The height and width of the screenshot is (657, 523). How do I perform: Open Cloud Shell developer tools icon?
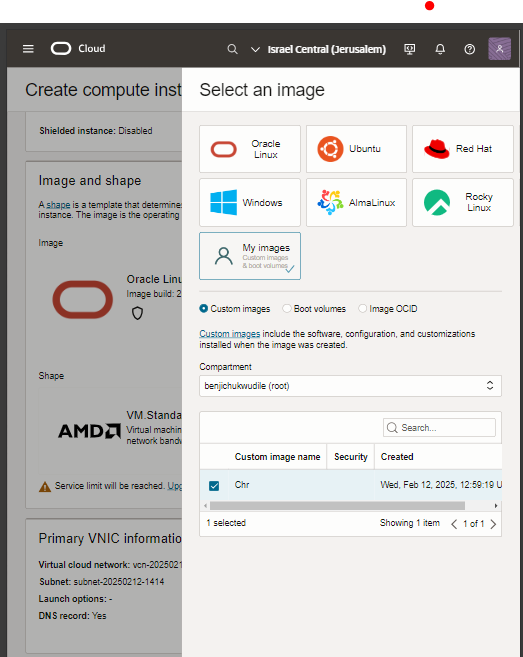click(x=409, y=49)
